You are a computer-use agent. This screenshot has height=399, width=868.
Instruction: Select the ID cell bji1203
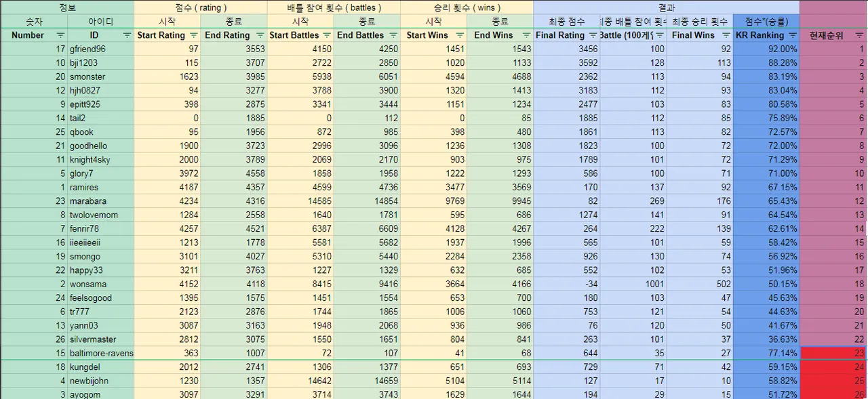coord(101,63)
